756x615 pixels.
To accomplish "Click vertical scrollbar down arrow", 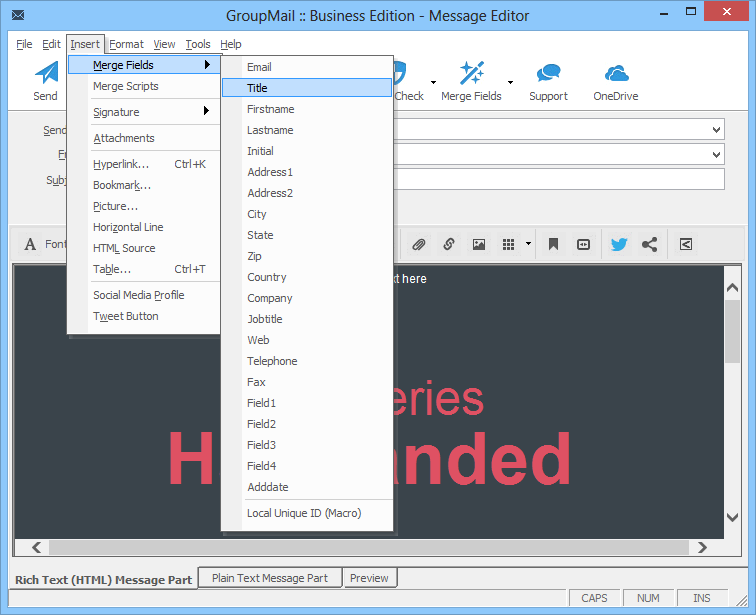I will 732,518.
